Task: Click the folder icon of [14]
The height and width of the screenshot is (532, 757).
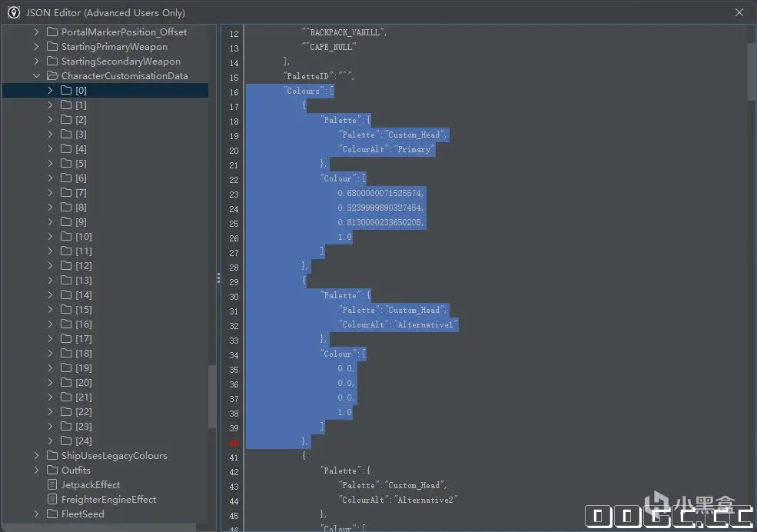Action: (66, 294)
